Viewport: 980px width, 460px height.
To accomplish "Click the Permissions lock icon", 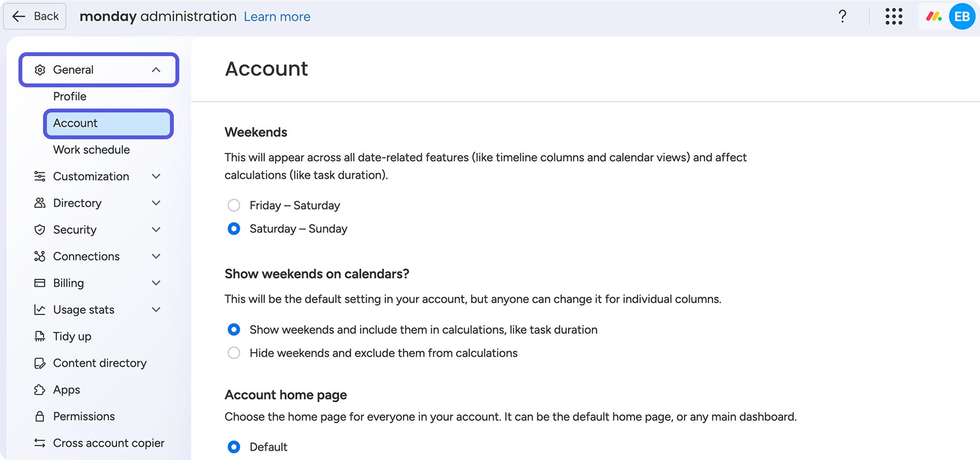I will coord(40,416).
